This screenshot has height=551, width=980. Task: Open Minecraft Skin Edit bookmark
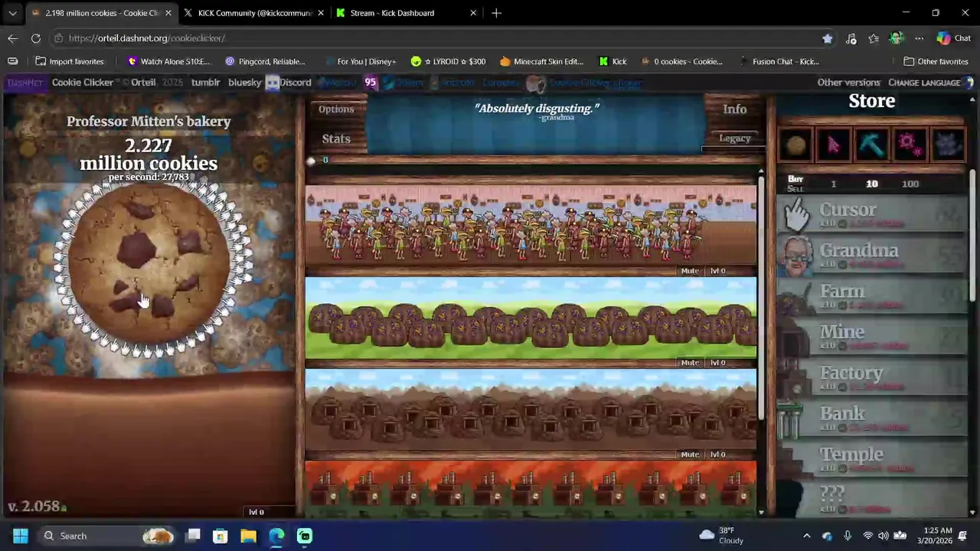pos(541,61)
